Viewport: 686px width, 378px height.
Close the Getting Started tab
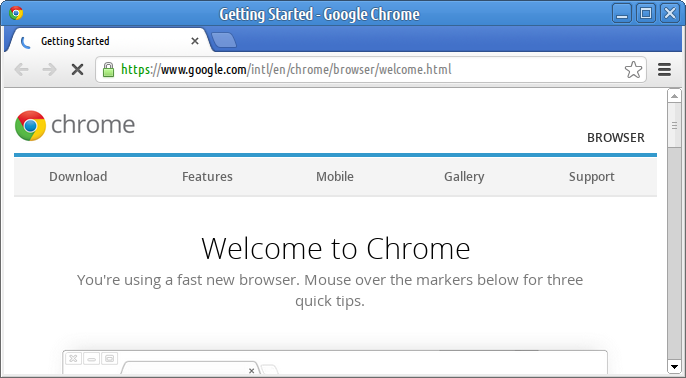(x=195, y=41)
